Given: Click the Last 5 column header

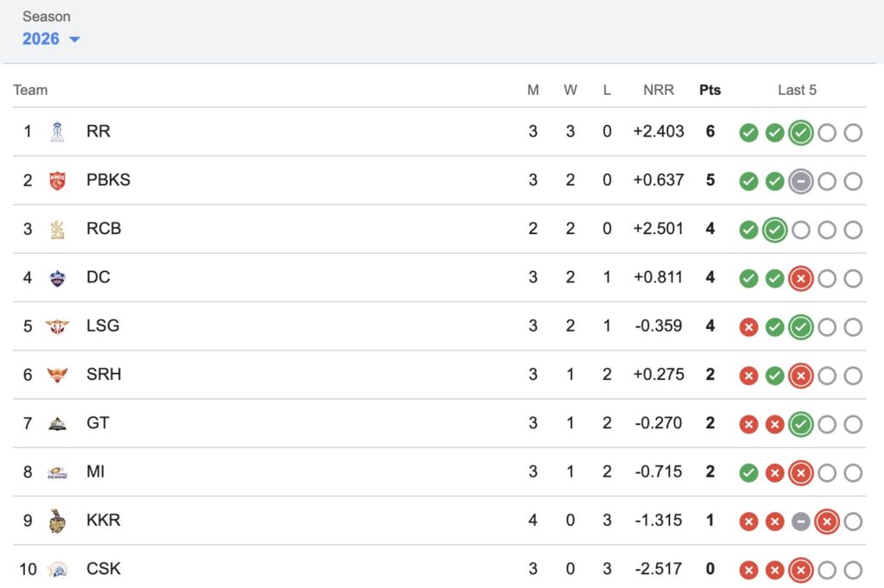Looking at the screenshot, I should 797,90.
